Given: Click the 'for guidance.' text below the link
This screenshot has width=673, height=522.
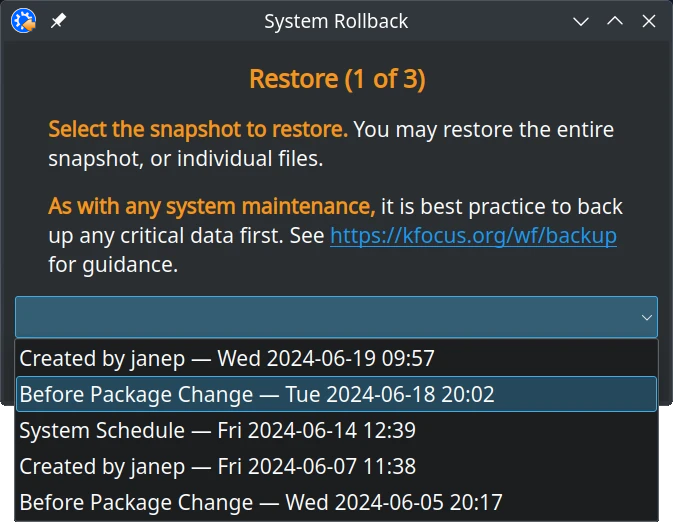Looking at the screenshot, I should 113,264.
